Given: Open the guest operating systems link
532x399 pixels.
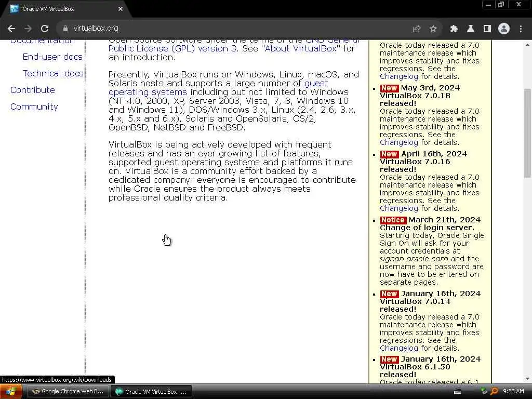Looking at the screenshot, I should [x=218, y=87].
